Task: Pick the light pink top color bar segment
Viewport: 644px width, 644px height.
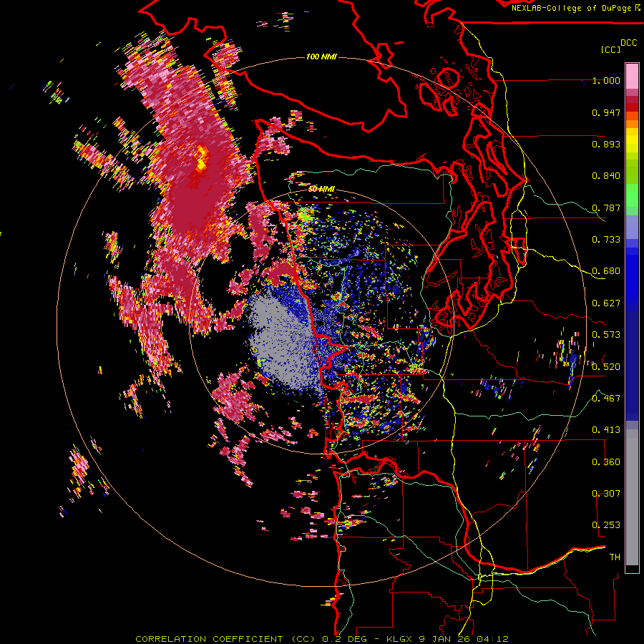Action: [632, 76]
